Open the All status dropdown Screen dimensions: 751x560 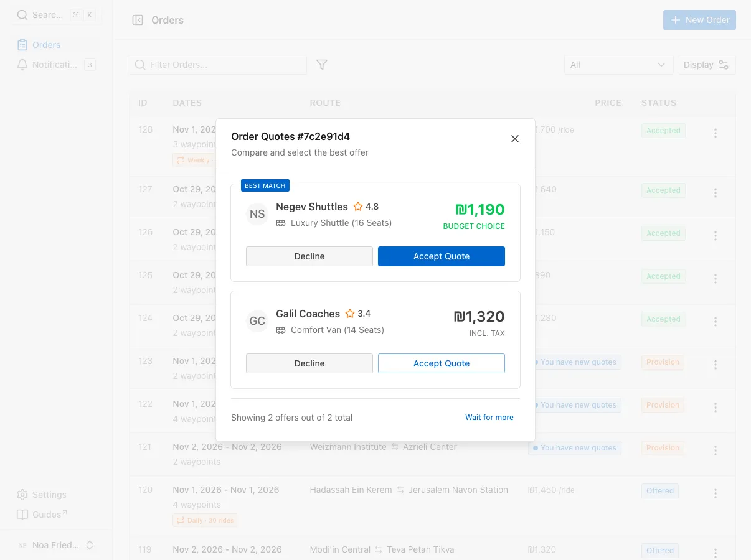[x=618, y=65]
